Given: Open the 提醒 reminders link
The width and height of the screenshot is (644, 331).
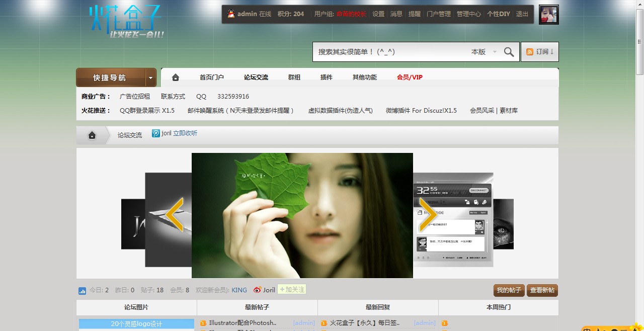Looking at the screenshot, I should point(415,14).
